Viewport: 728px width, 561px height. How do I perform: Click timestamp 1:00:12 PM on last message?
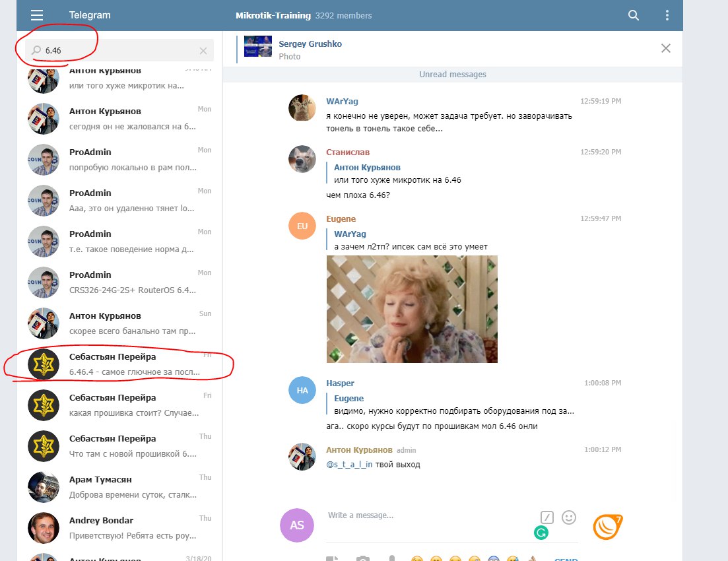(x=602, y=449)
